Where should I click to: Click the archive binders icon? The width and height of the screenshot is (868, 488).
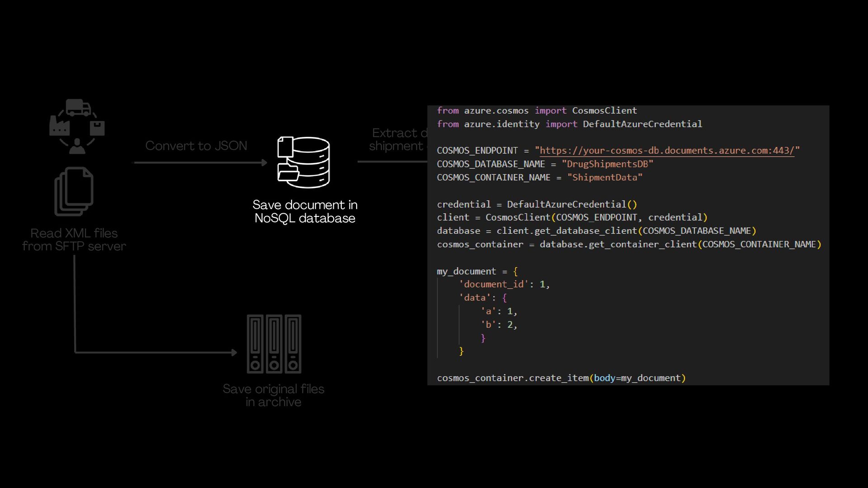[x=274, y=344]
